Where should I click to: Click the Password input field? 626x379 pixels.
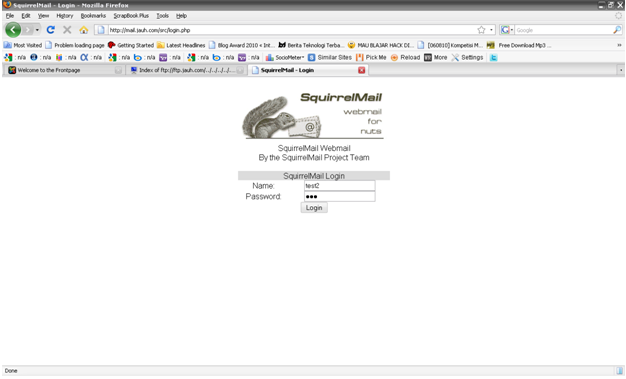point(339,196)
